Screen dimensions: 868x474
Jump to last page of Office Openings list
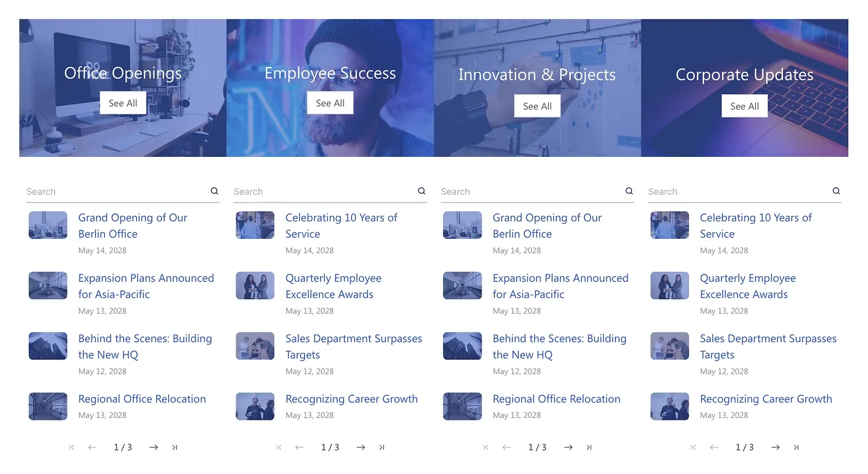coord(175,447)
